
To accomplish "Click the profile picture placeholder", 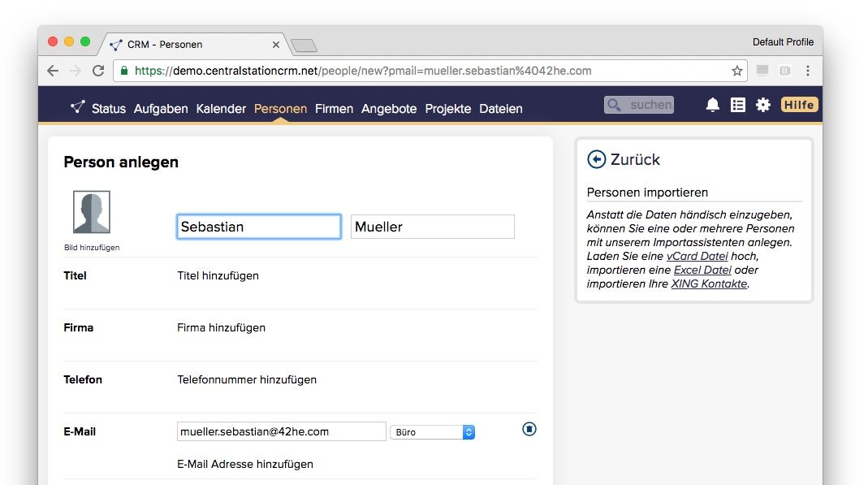I will (x=92, y=212).
